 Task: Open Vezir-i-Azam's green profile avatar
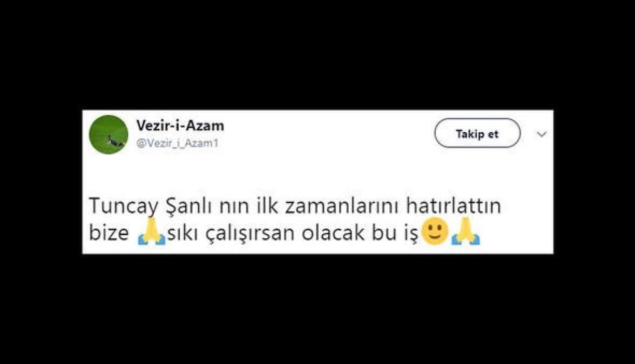[x=109, y=135]
